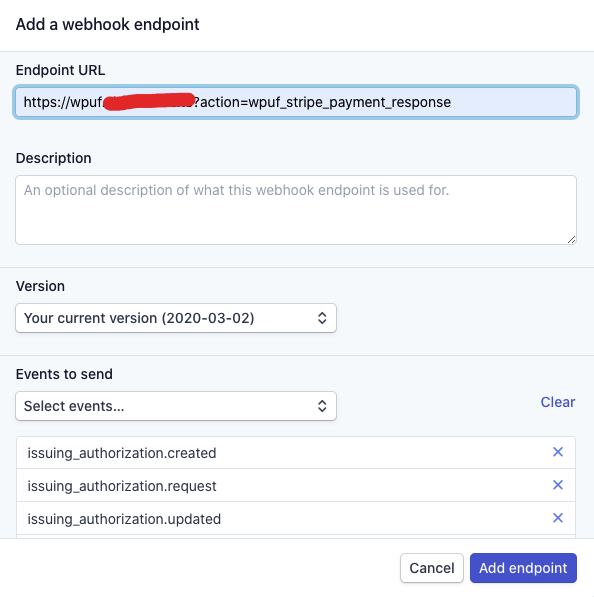Remove the issuing_authorization.request event
This screenshot has width=594, height=597.
557,485
